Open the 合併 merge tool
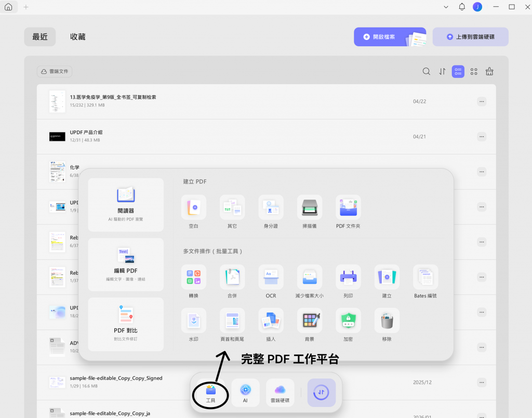Screen dimensions: 532x418 232,277
